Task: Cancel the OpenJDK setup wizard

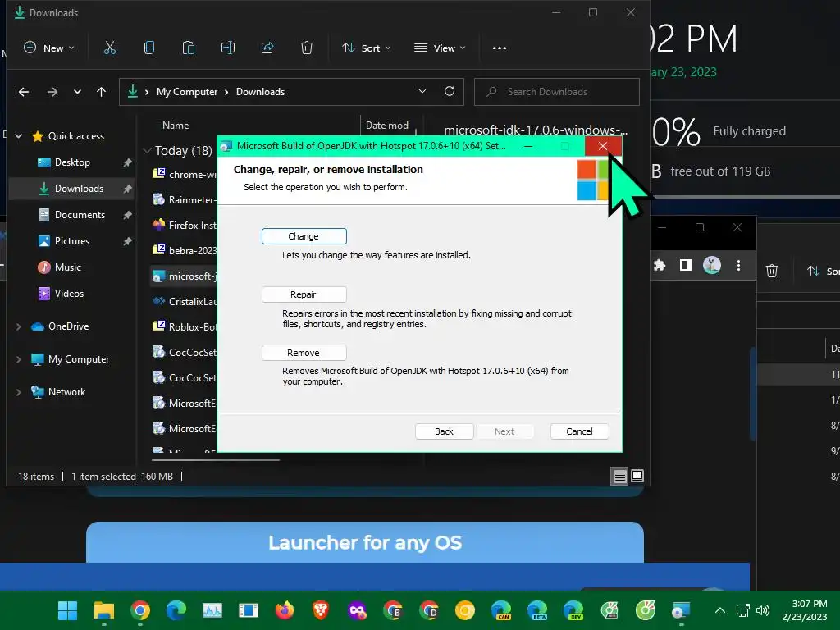Action: click(x=579, y=431)
